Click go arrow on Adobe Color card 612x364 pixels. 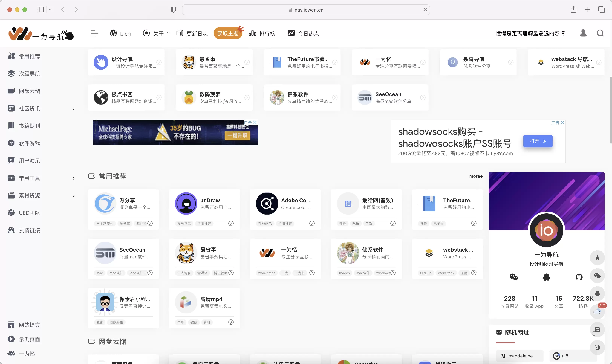coord(312,223)
